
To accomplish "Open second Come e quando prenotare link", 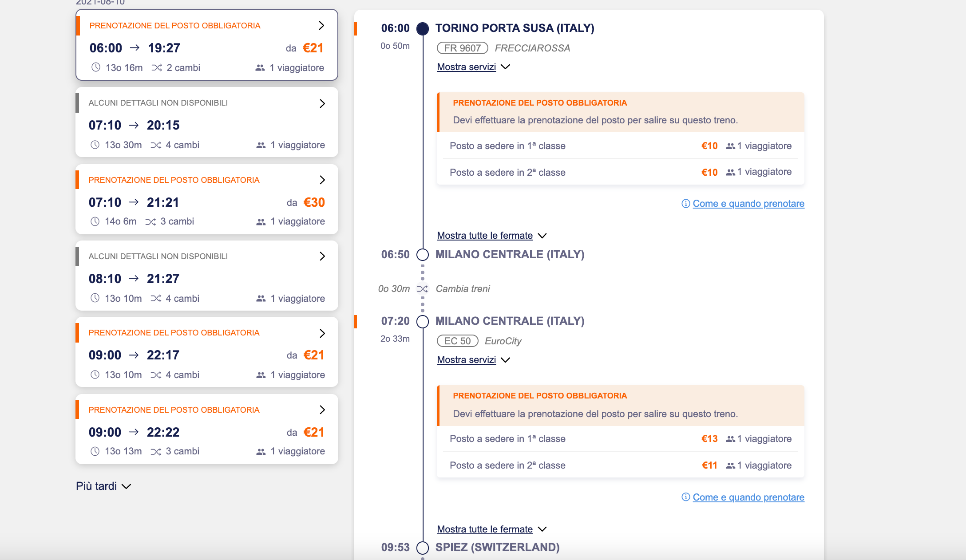I will tap(748, 497).
